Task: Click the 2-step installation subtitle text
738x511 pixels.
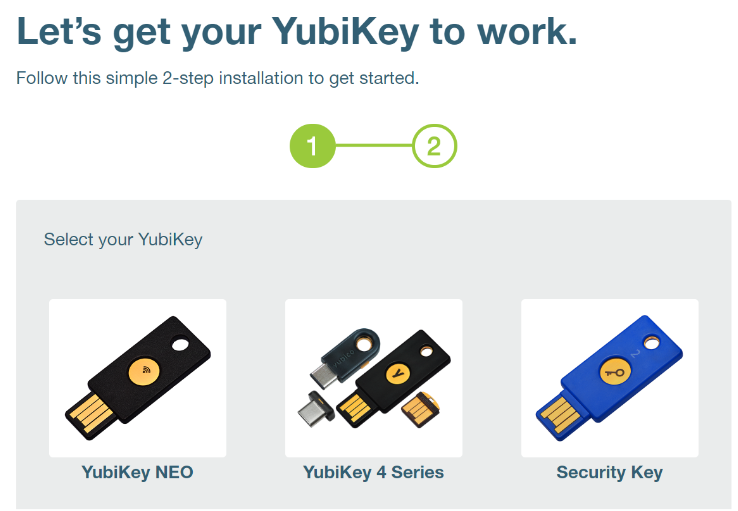Action: click(217, 78)
